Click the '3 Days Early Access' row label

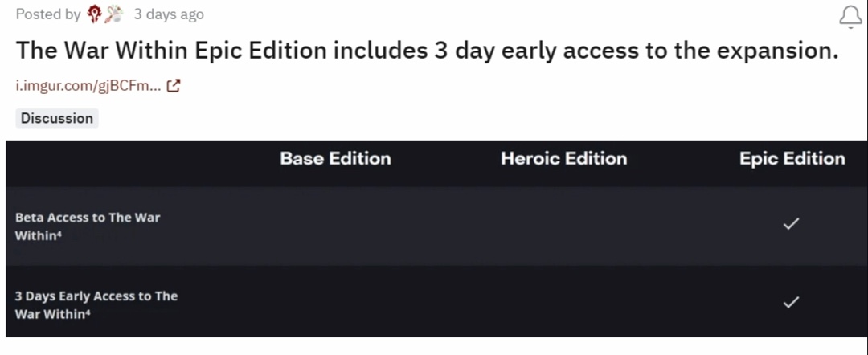pos(96,304)
